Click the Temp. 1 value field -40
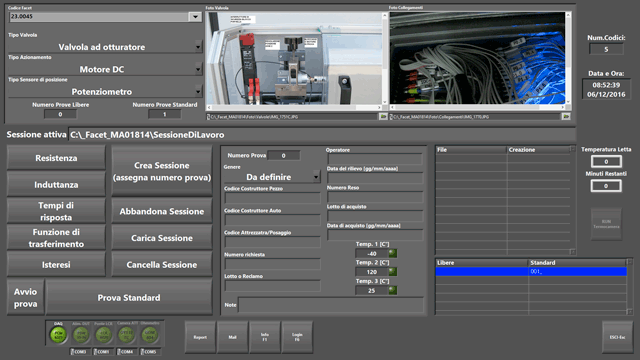 (371, 253)
